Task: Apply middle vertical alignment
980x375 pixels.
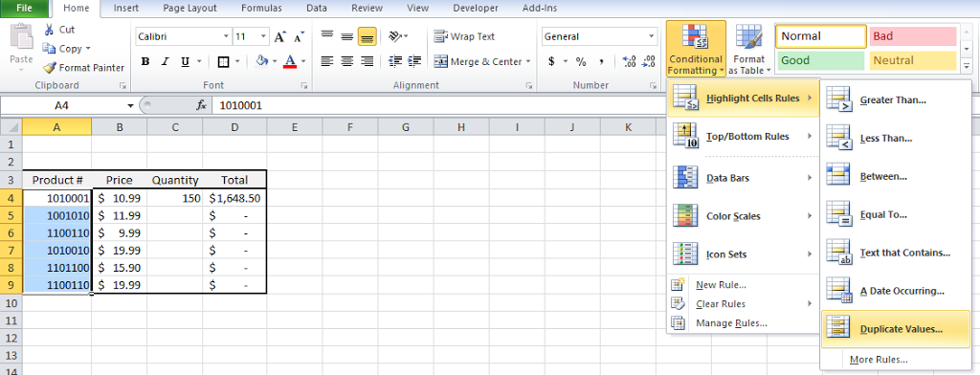Action: click(x=346, y=36)
